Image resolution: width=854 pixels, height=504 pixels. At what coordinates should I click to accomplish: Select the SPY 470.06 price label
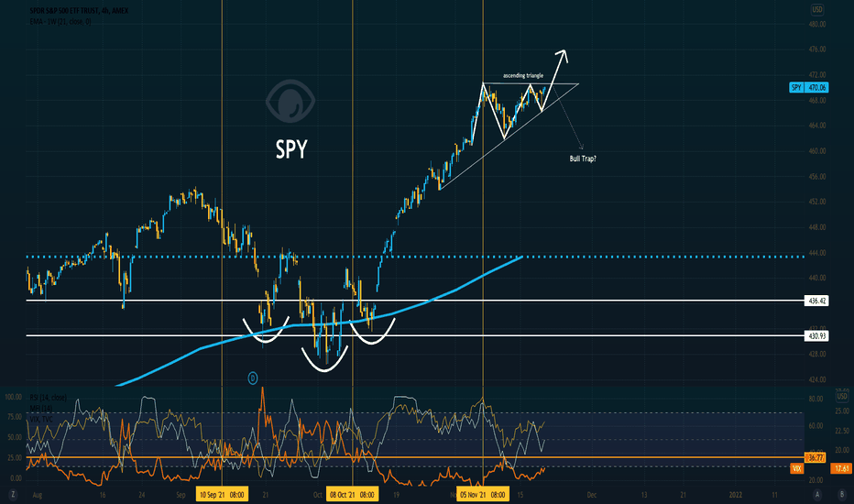click(x=808, y=88)
